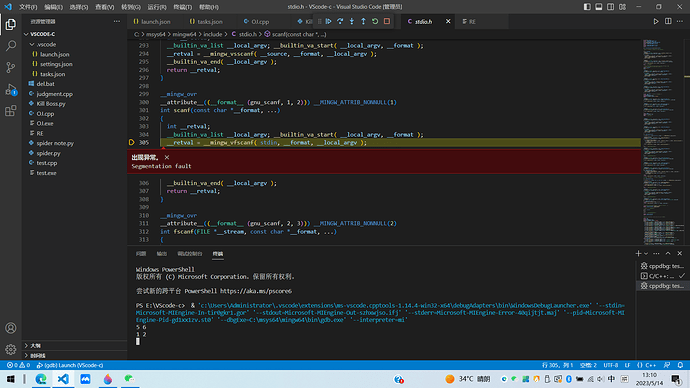Viewport: 690px width, 388px height.
Task: Open the Run and Debug view
Action: [x=11, y=89]
